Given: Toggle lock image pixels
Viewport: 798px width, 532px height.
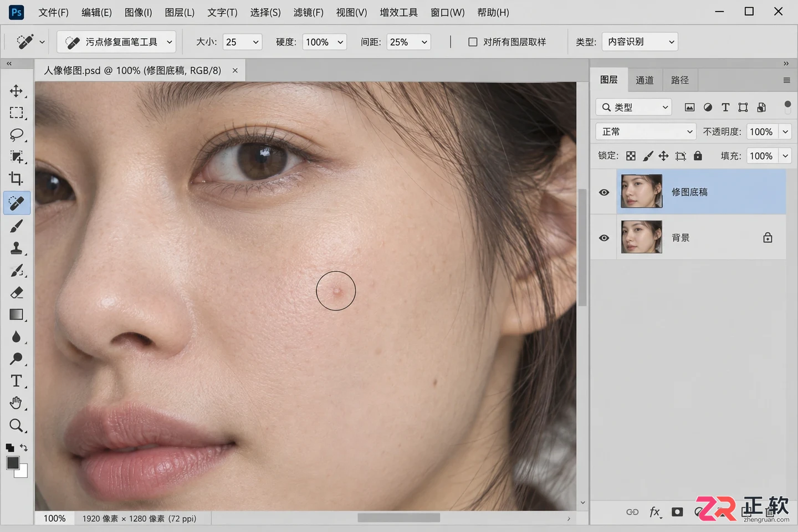Looking at the screenshot, I should point(648,156).
